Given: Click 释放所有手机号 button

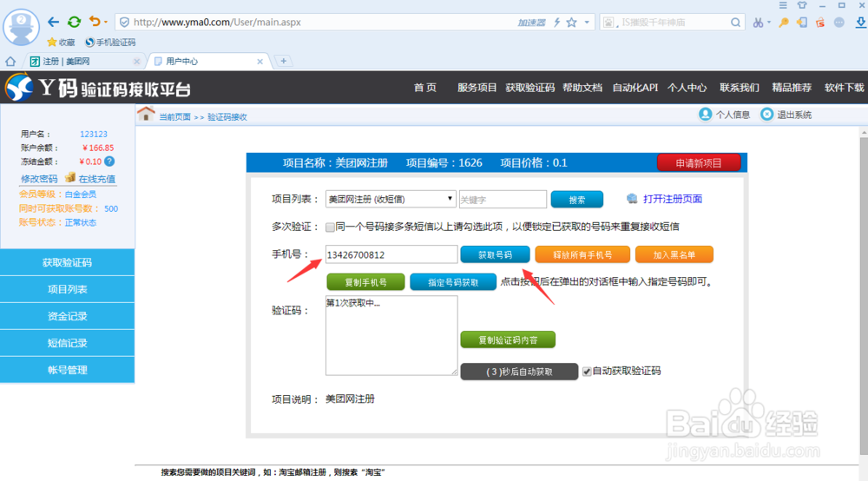Looking at the screenshot, I should (582, 254).
